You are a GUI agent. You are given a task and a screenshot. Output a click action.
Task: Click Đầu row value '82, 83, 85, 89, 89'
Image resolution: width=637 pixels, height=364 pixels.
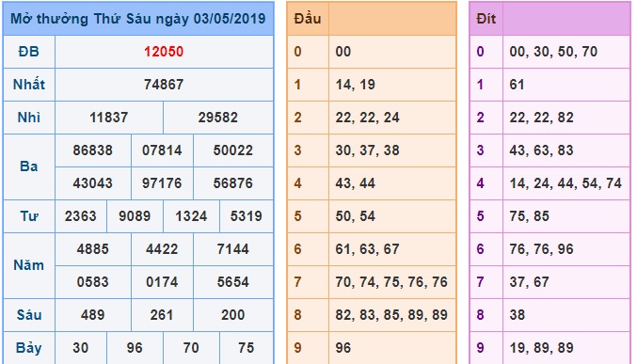[391, 315]
